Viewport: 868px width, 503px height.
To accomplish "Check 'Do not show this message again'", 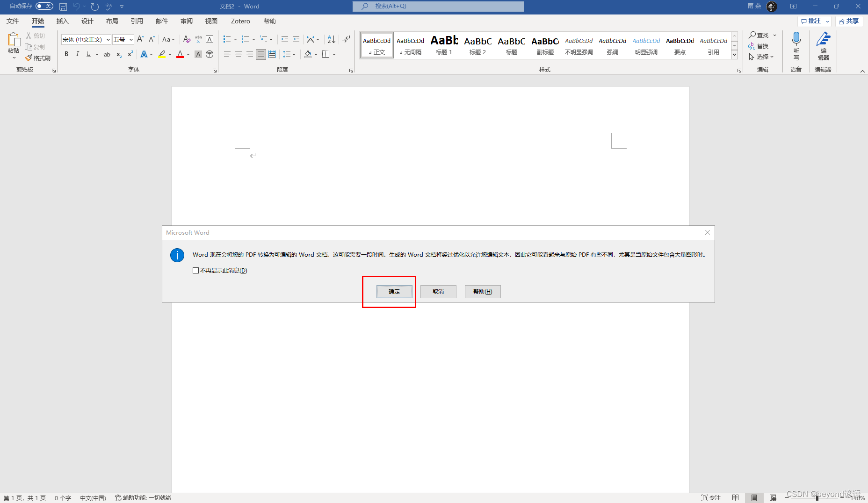I will coord(196,271).
